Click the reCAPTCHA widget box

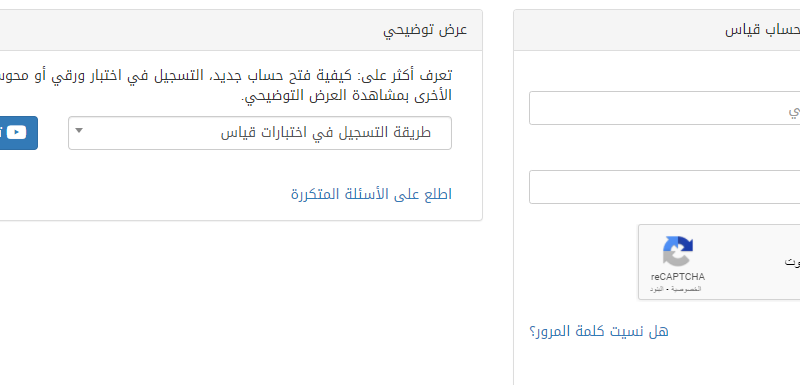[719, 262]
